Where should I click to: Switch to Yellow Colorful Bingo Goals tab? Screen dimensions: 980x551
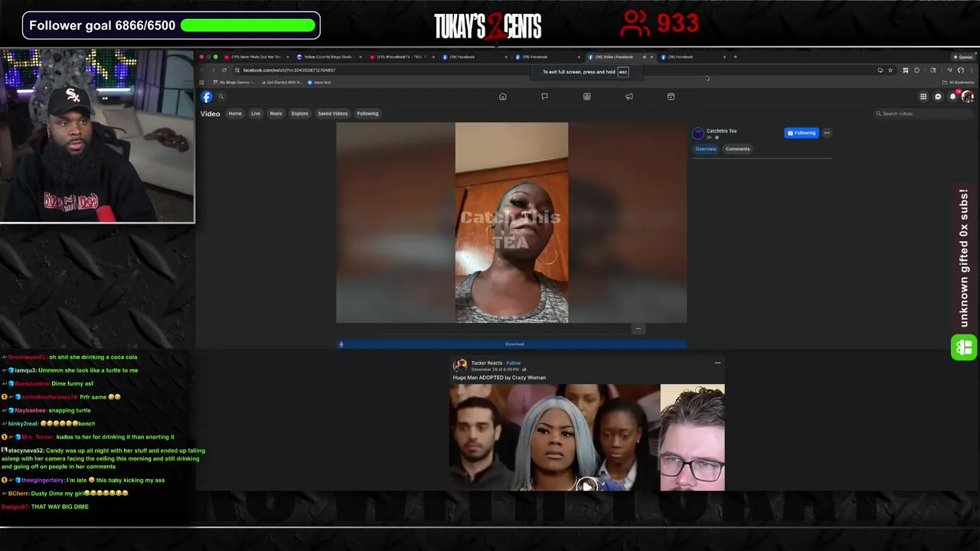328,57
